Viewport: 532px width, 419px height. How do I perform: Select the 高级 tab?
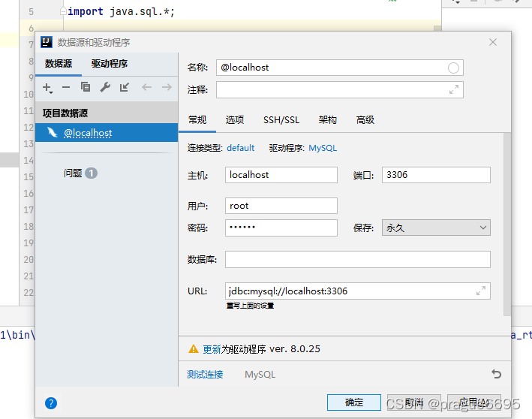[365, 120]
